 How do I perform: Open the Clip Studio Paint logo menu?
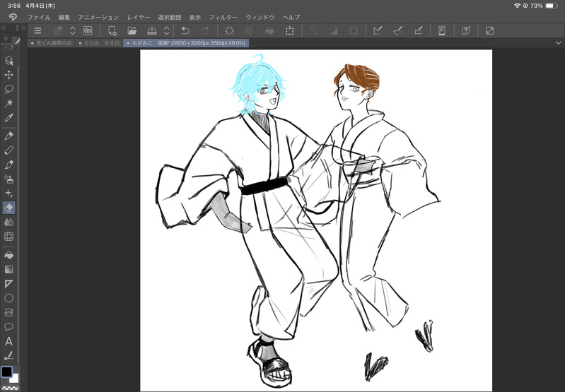pos(13,17)
